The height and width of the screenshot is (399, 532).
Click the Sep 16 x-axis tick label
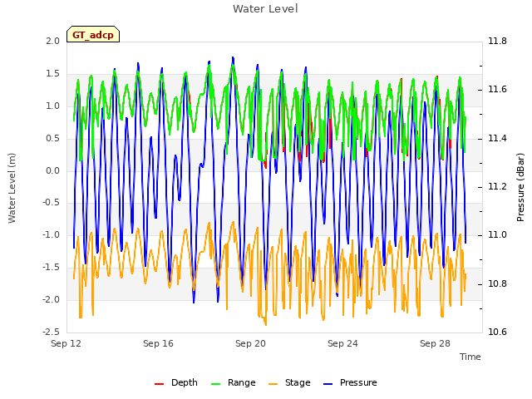tap(158, 343)
